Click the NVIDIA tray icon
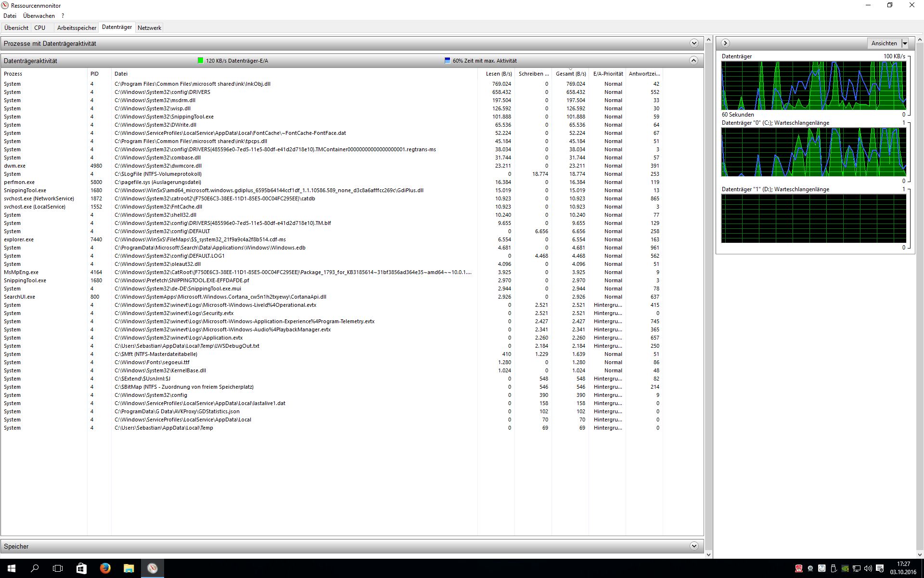924x578 pixels. [845, 568]
